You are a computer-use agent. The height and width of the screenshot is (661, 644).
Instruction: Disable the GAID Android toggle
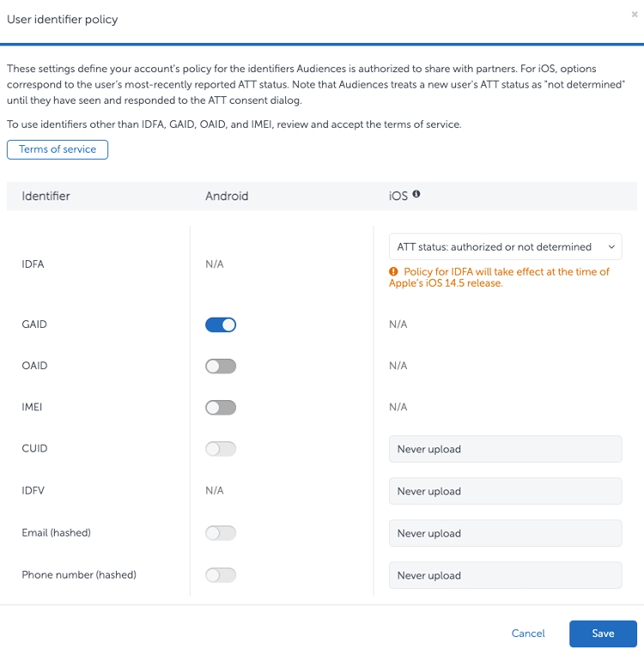tap(221, 324)
